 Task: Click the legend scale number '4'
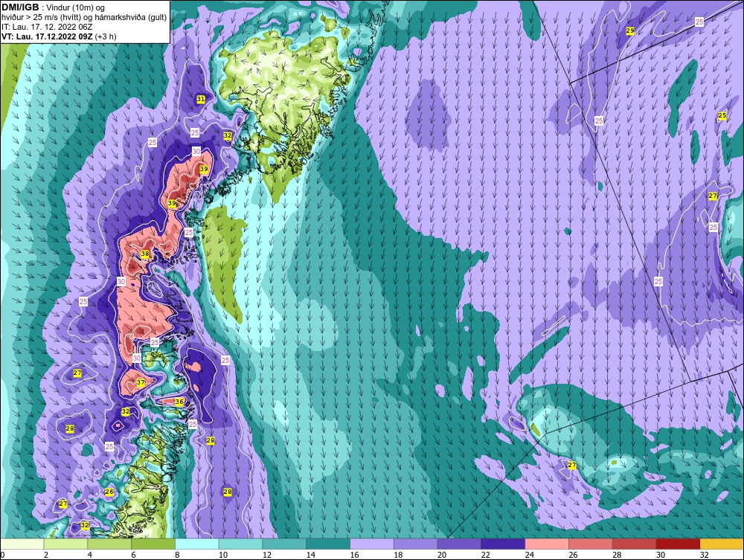(x=90, y=555)
